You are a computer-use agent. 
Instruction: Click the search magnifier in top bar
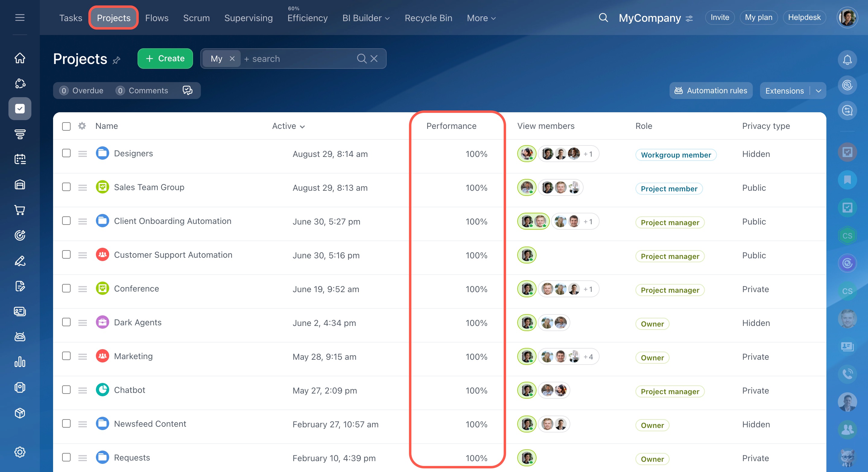[603, 18]
